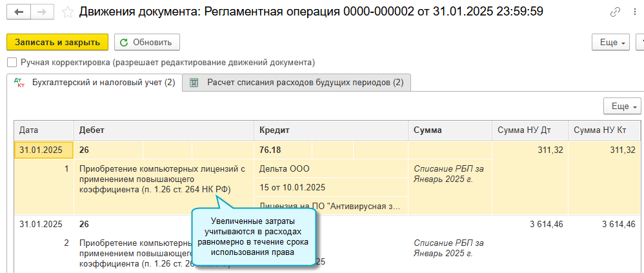644x273 pixels.
Task: Click the table icon on the Расчет списания tab
Action: coord(194,83)
